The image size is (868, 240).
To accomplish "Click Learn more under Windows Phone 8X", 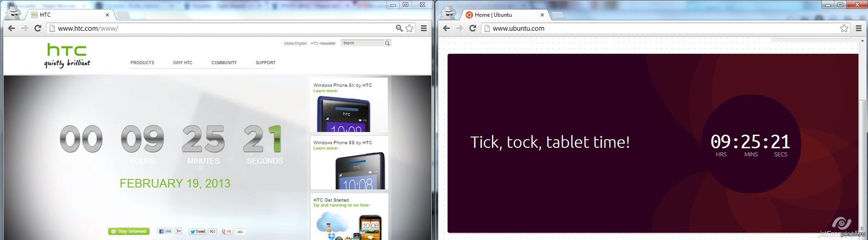I will point(325,91).
